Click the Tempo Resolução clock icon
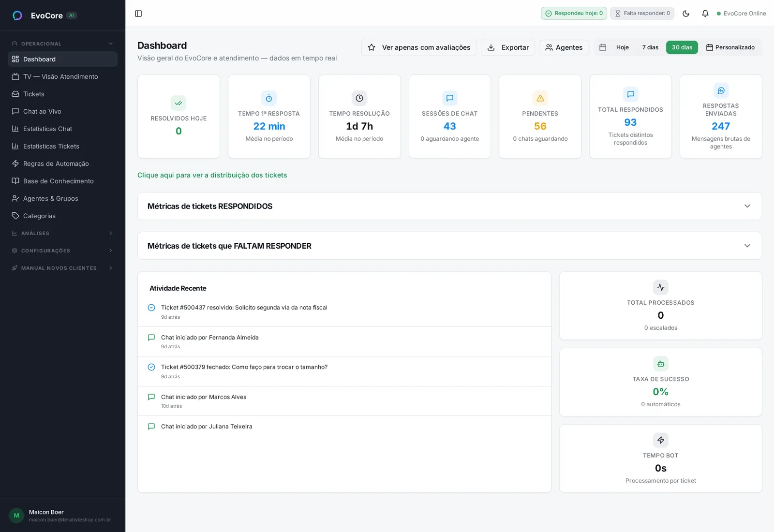This screenshot has height=532, width=774. 359,98
